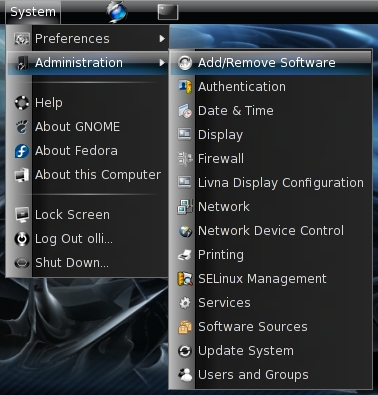Select Log Out olli... option
The image size is (378, 395).
(x=88, y=239)
